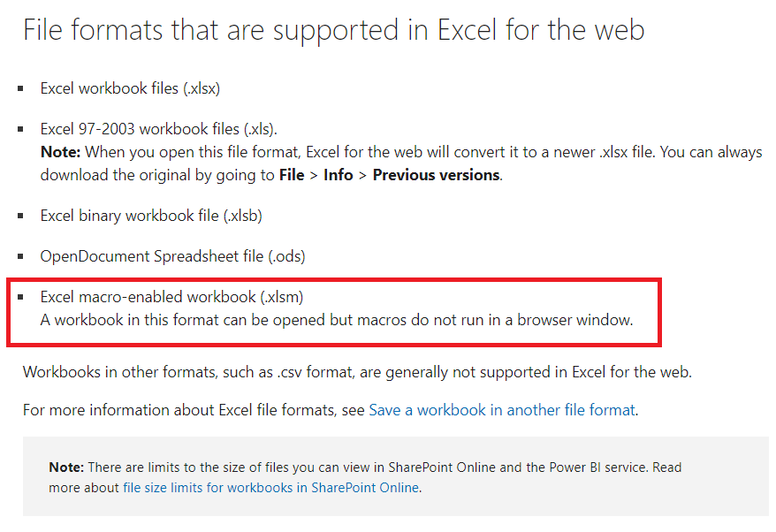Open the file size limits for SharePoint Online link
The height and width of the screenshot is (532, 776).
[x=271, y=488]
